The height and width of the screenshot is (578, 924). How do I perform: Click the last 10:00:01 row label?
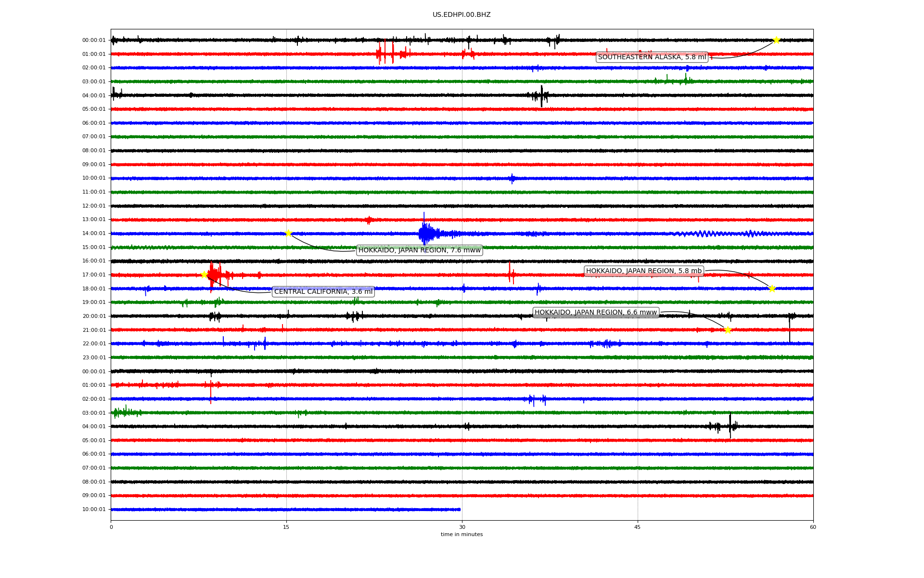click(94, 510)
